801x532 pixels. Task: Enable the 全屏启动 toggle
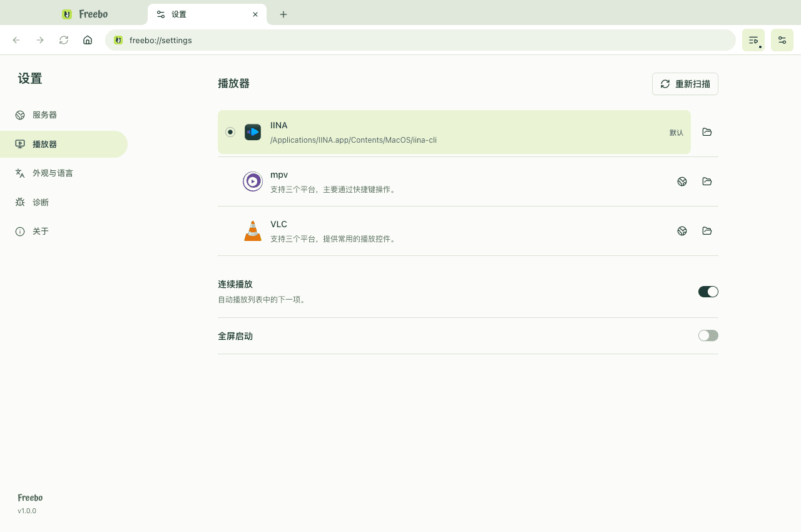708,336
